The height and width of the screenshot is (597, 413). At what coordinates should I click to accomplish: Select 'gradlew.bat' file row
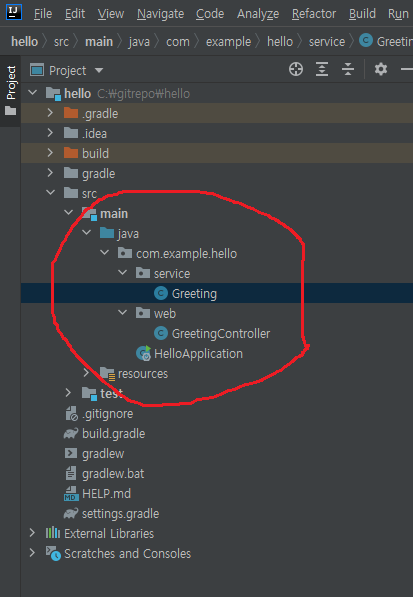[x=217, y=473]
